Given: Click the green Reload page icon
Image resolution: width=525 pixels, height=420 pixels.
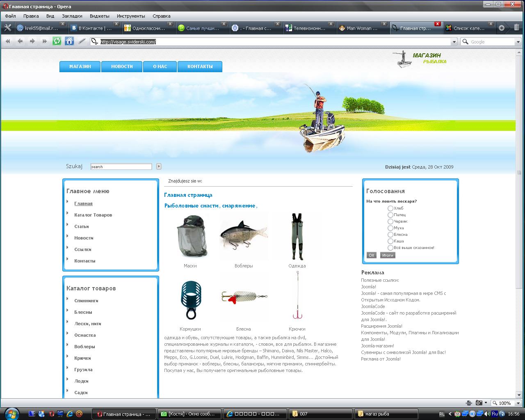Looking at the screenshot, I should pos(57,41).
